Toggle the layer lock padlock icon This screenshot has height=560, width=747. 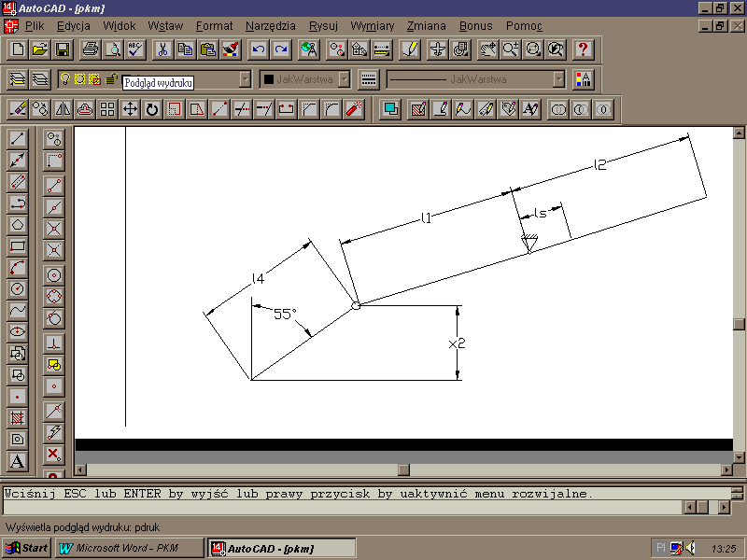coord(111,79)
